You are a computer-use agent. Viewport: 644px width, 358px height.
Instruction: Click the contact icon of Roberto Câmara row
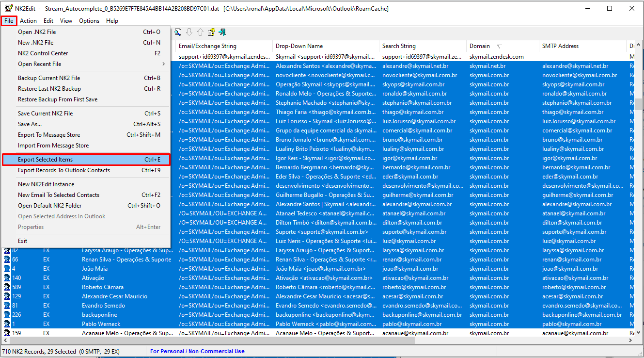pos(7,287)
